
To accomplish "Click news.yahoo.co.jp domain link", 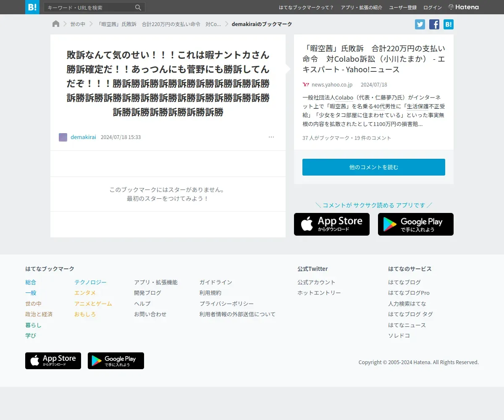I will [x=332, y=85].
